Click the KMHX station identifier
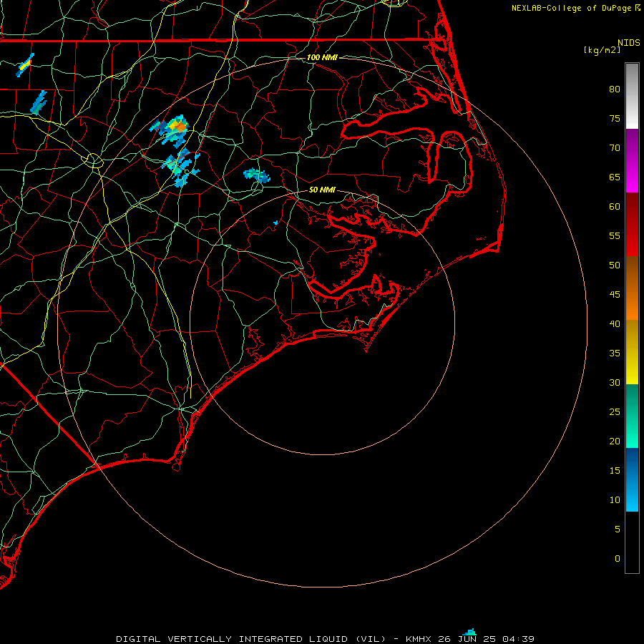 pos(419,639)
